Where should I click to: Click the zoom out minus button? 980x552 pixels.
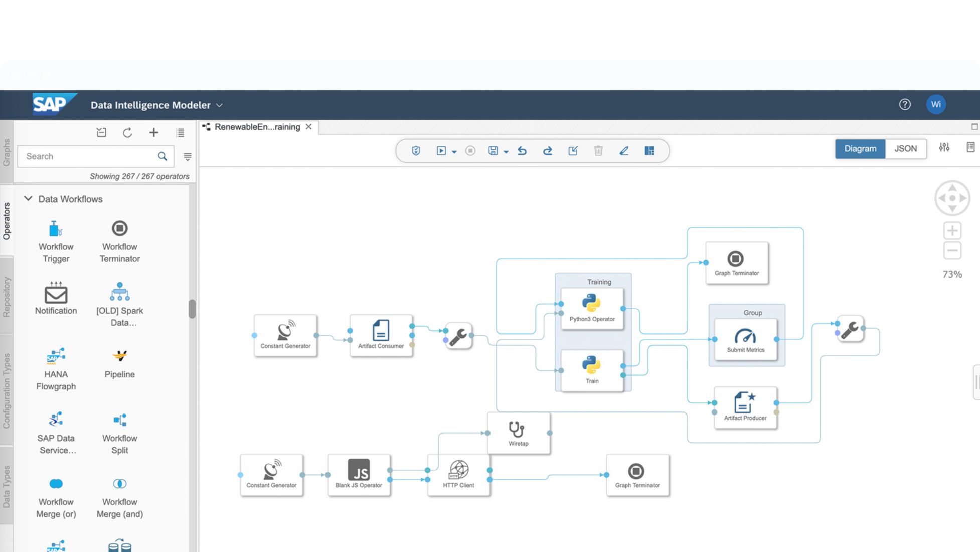coord(952,250)
